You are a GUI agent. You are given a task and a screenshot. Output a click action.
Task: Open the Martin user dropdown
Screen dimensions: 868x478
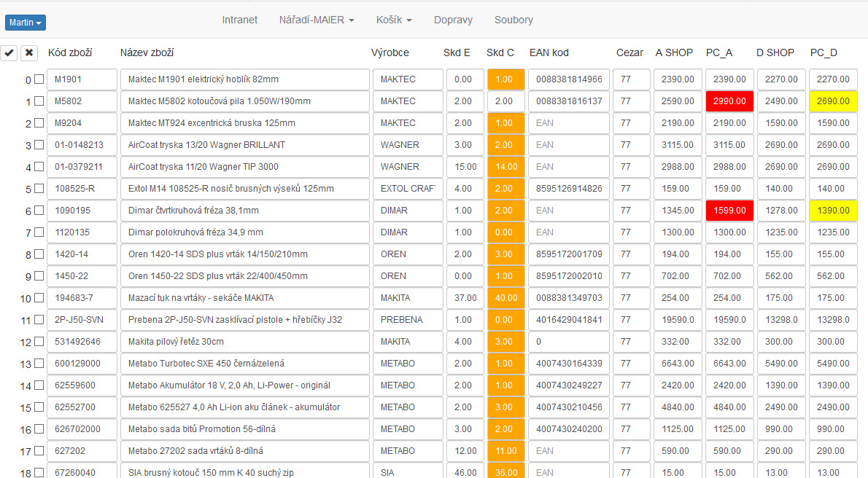pos(26,23)
